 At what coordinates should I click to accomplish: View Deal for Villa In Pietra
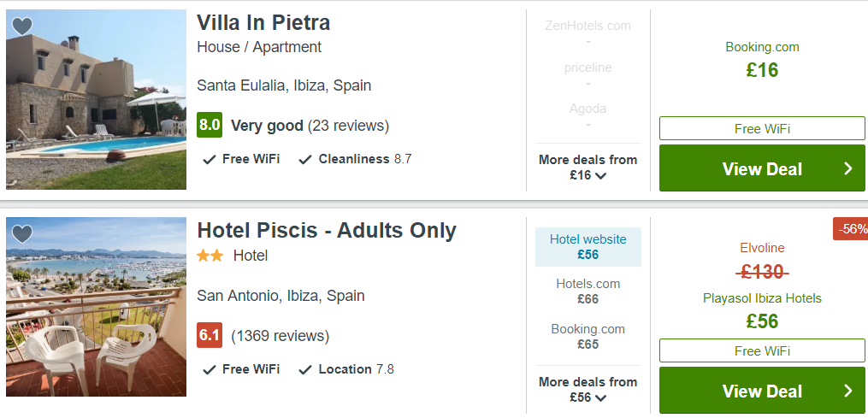pos(762,168)
